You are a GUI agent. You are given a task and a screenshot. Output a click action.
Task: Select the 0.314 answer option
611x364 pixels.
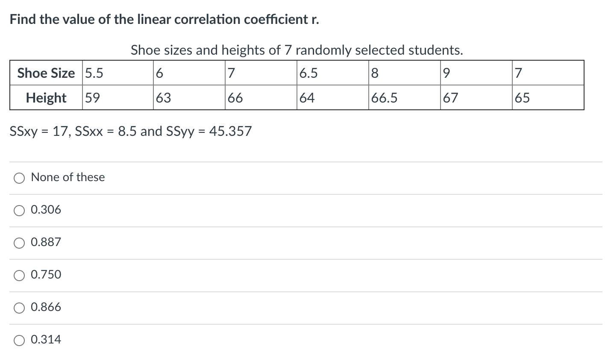(x=19, y=340)
